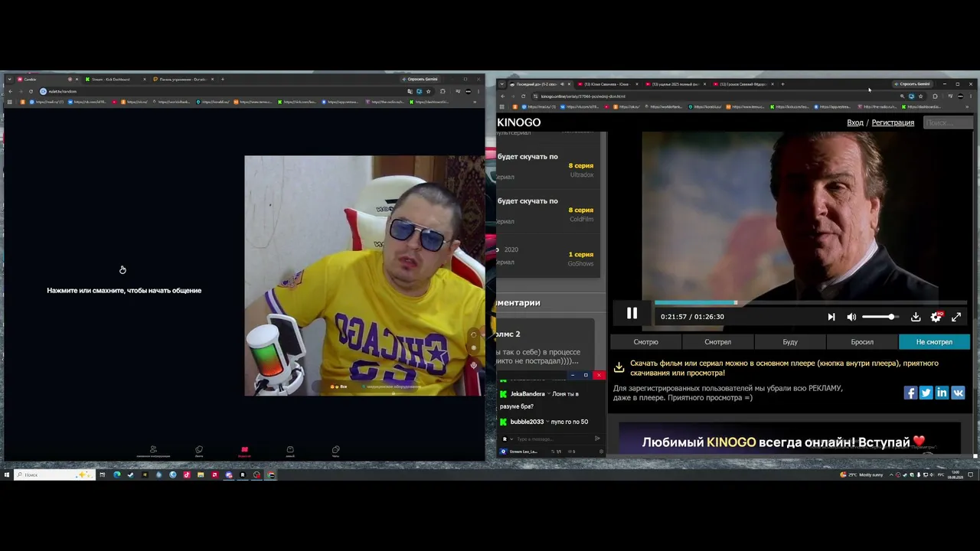Reload the rulet.tv page
Viewport: 980px width, 551px height.
[31, 91]
